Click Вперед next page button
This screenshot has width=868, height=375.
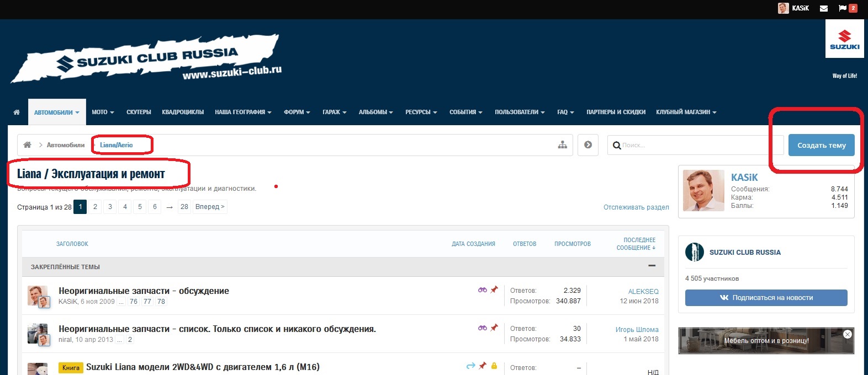pos(210,207)
